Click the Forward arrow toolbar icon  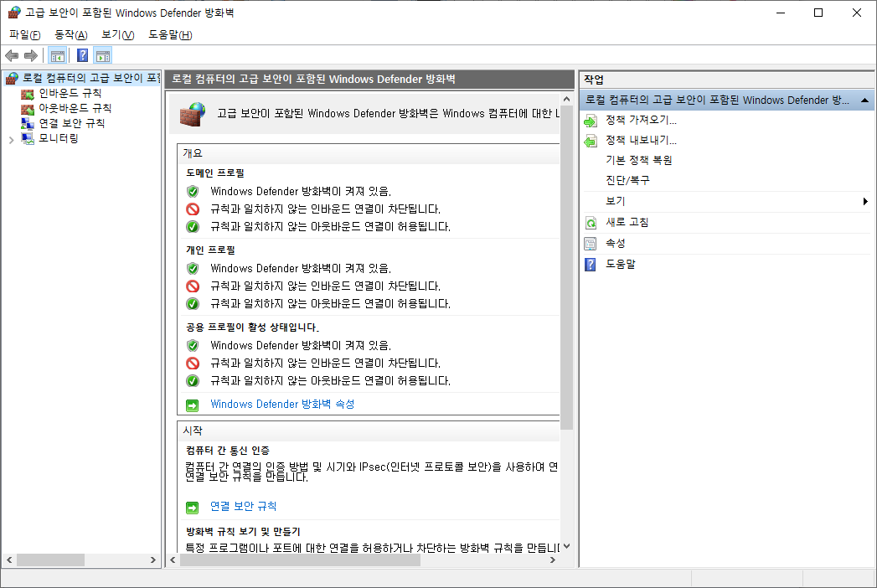click(31, 55)
